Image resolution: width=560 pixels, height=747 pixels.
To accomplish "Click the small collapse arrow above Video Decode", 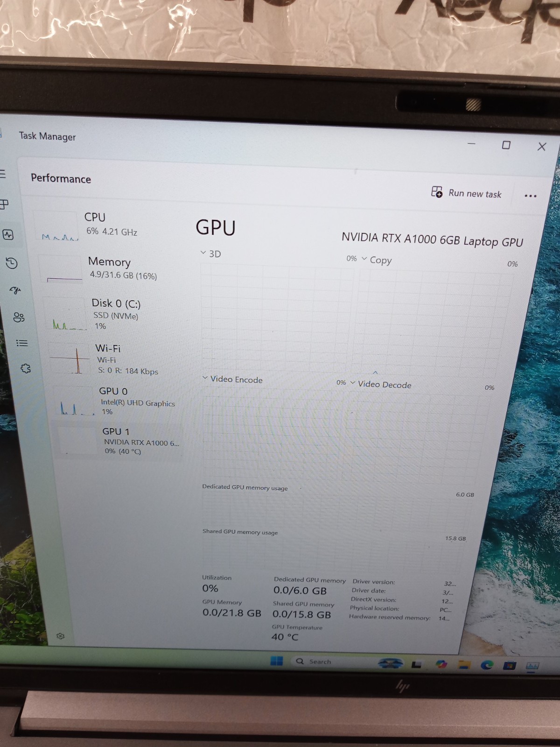I will pyautogui.click(x=375, y=373).
